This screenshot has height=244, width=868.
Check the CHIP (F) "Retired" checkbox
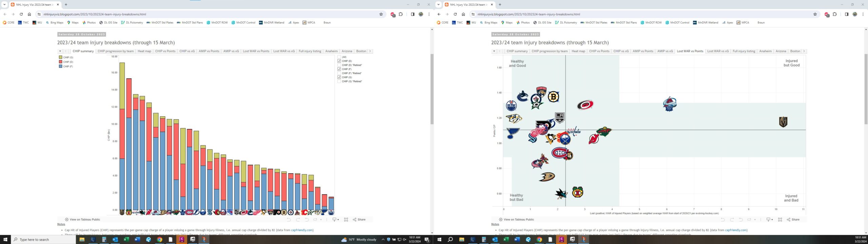339,73
